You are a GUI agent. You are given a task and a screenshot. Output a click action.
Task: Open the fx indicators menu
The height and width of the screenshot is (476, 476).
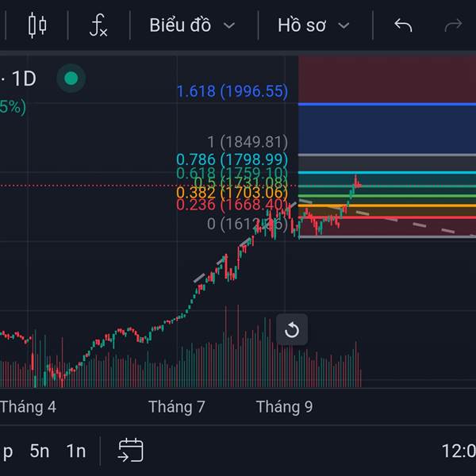tap(98, 25)
